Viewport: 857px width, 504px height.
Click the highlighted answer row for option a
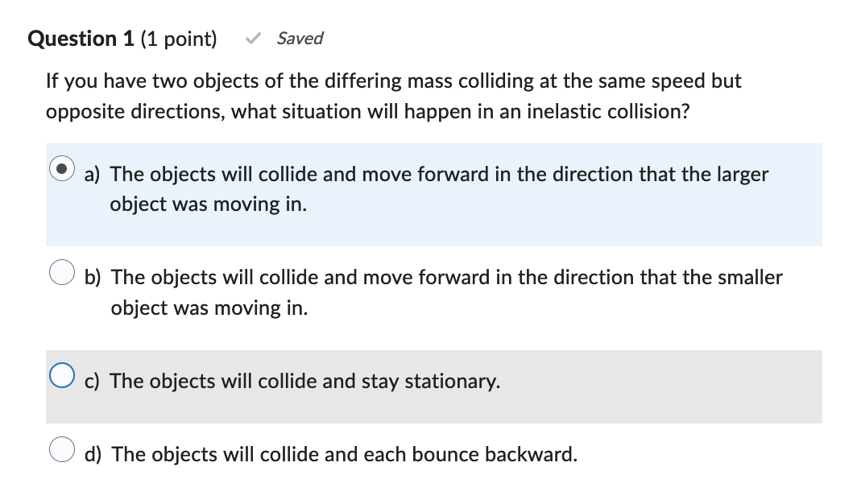[x=435, y=194]
